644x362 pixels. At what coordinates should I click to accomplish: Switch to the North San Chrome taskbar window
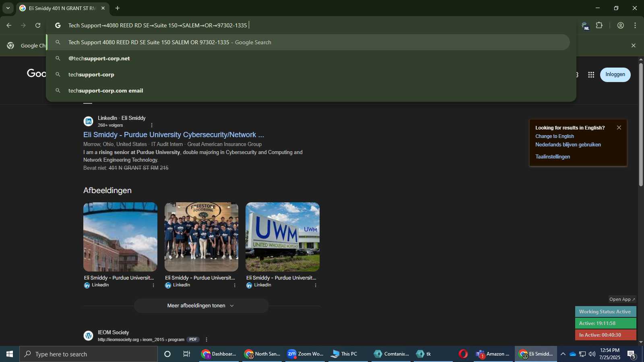tap(262, 354)
